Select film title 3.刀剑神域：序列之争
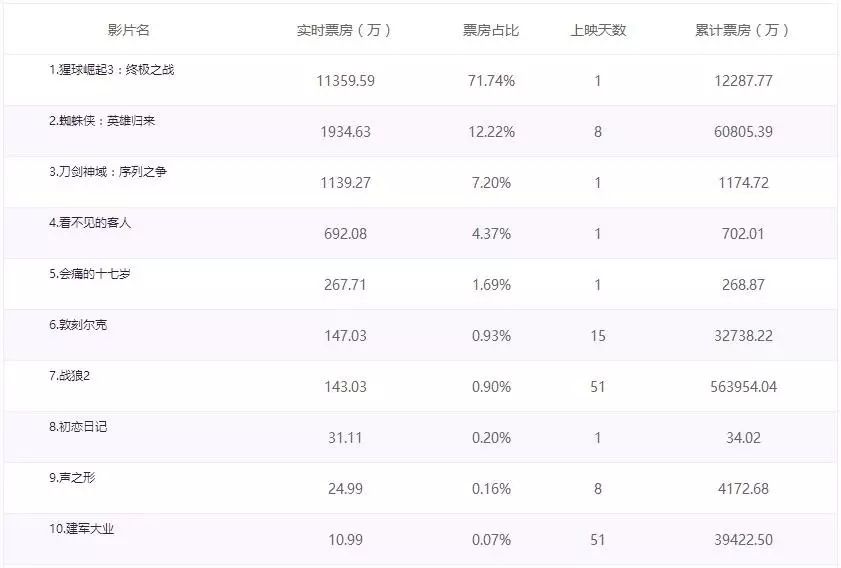 pyautogui.click(x=108, y=172)
